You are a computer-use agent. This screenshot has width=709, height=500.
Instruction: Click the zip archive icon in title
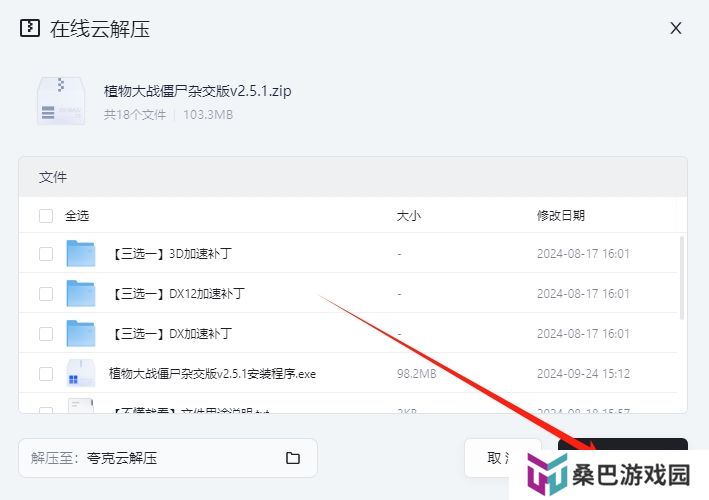tap(30, 28)
